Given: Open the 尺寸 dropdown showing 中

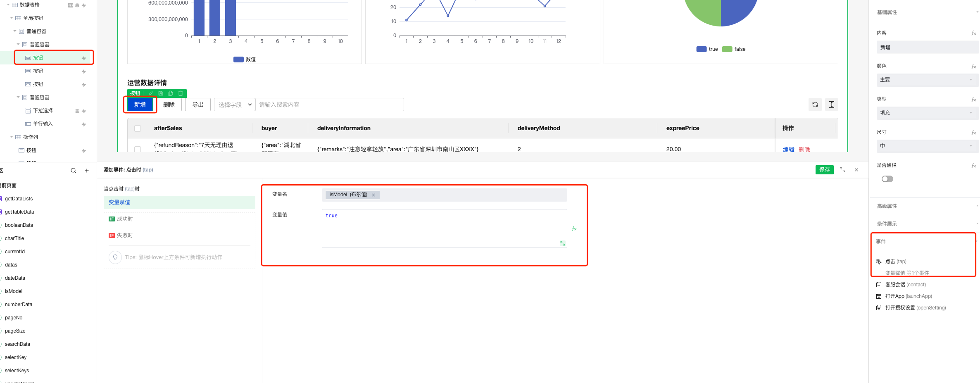Looking at the screenshot, I should pos(927,146).
